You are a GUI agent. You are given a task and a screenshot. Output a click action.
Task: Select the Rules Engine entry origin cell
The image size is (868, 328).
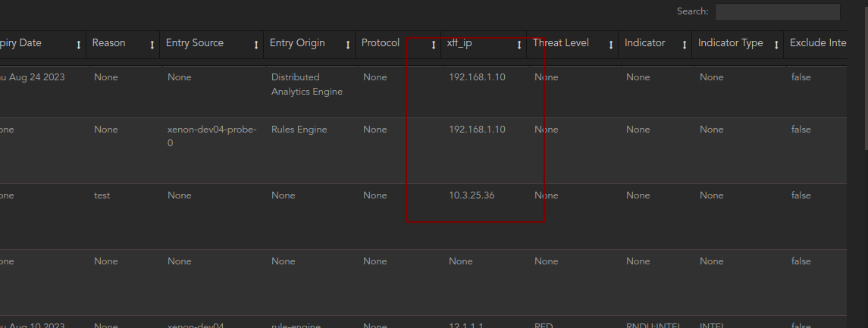[x=299, y=130]
